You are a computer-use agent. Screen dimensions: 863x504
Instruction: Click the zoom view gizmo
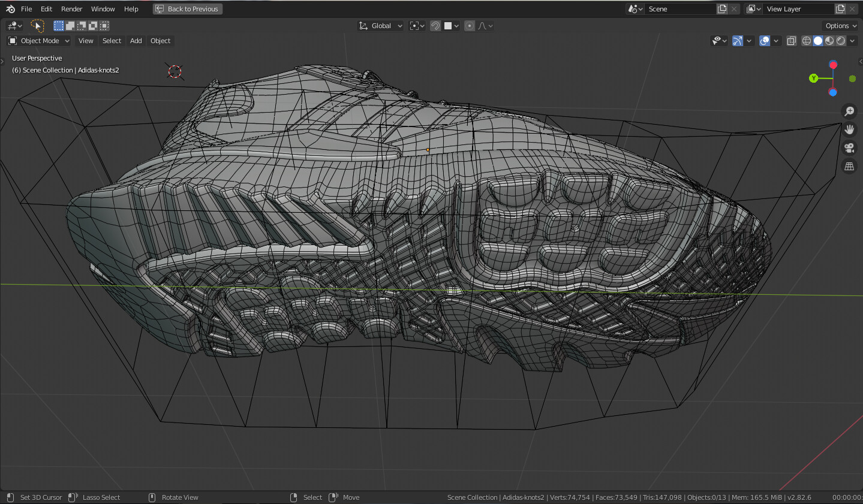pyautogui.click(x=849, y=111)
